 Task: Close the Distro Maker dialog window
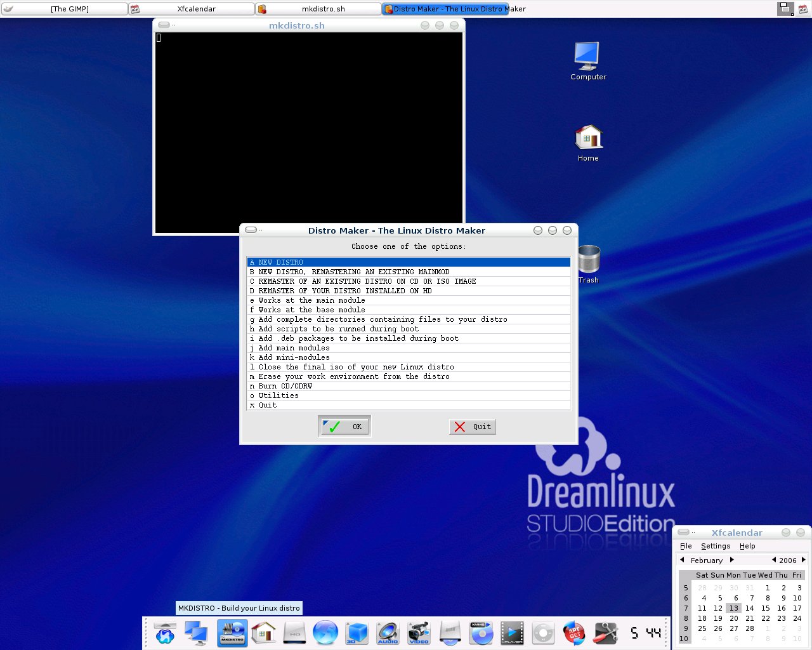click(567, 230)
